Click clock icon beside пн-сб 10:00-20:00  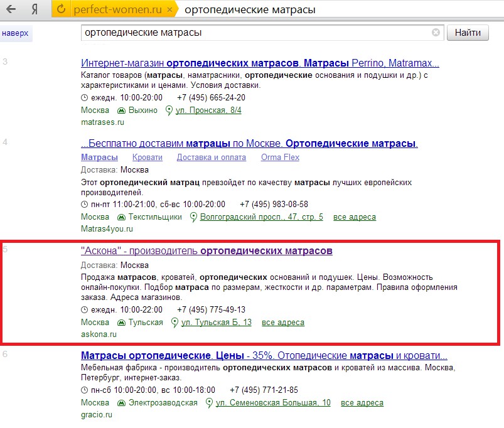coord(84,390)
